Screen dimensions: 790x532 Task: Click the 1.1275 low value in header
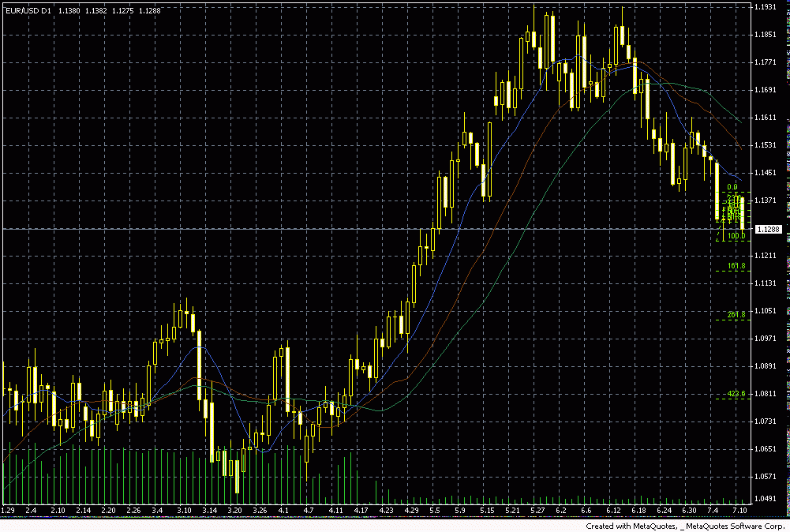click(x=122, y=10)
